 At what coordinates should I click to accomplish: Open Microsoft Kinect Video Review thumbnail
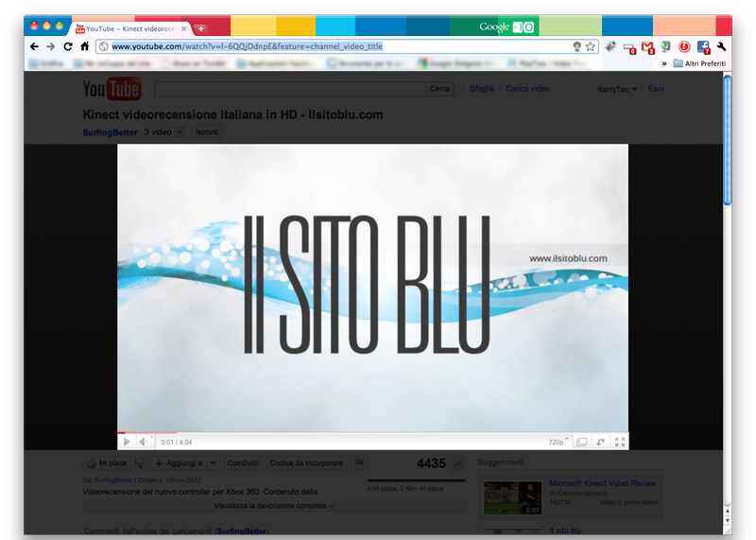click(512, 497)
